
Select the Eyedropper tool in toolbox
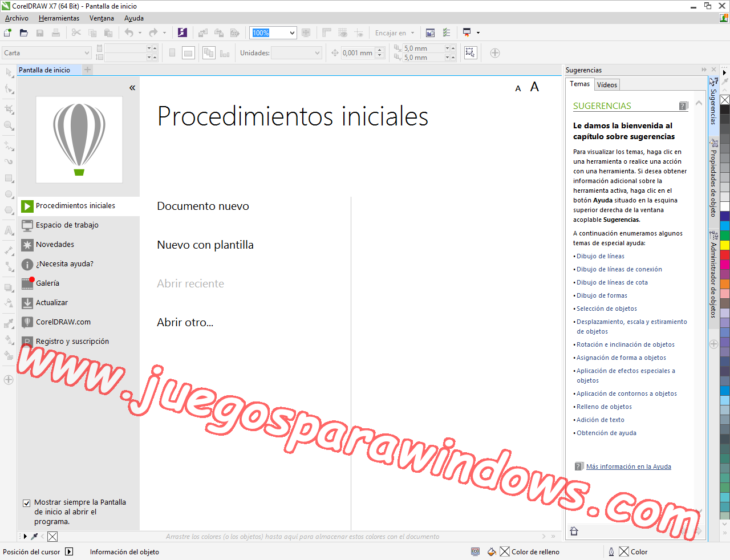coord(9,323)
